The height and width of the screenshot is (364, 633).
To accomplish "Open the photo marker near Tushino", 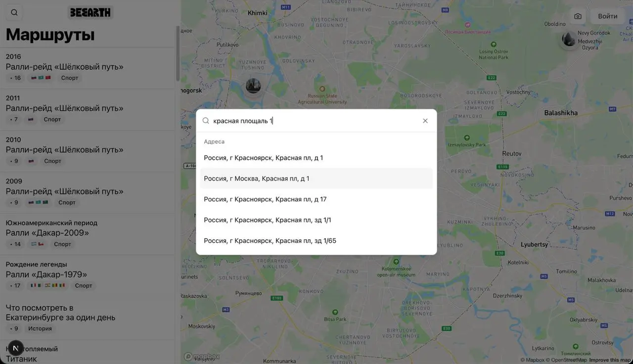I will [253, 86].
